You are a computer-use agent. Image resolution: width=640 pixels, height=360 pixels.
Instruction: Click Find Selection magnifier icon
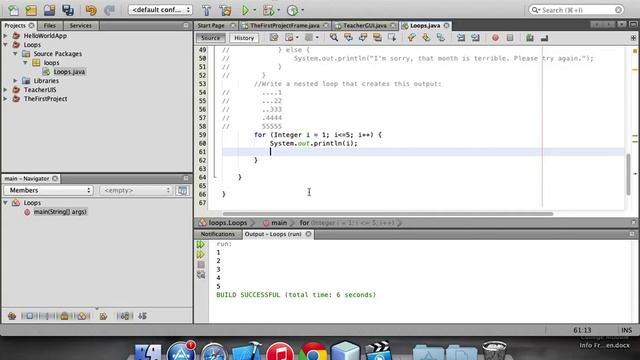click(333, 38)
